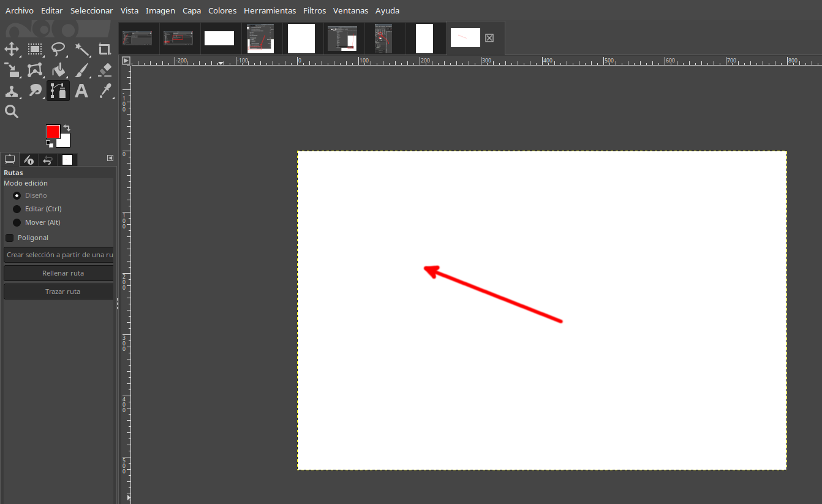Select the Rectangle Select tool
The height and width of the screenshot is (504, 822).
(x=35, y=50)
